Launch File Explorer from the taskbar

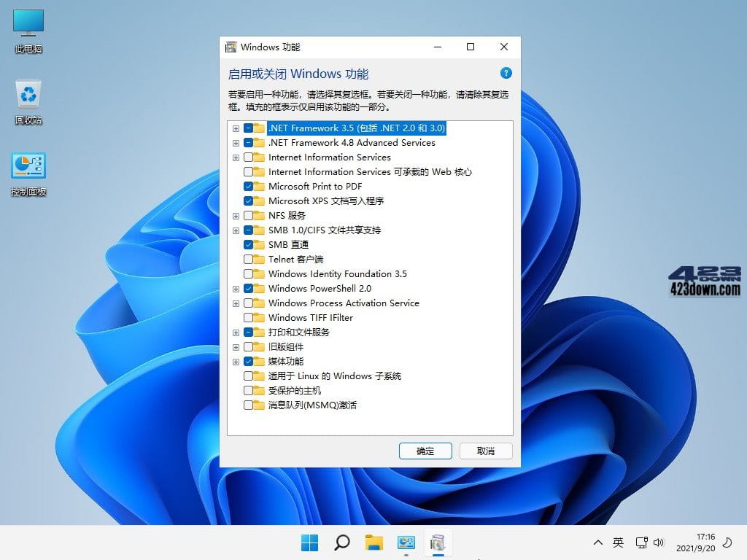tap(374, 542)
